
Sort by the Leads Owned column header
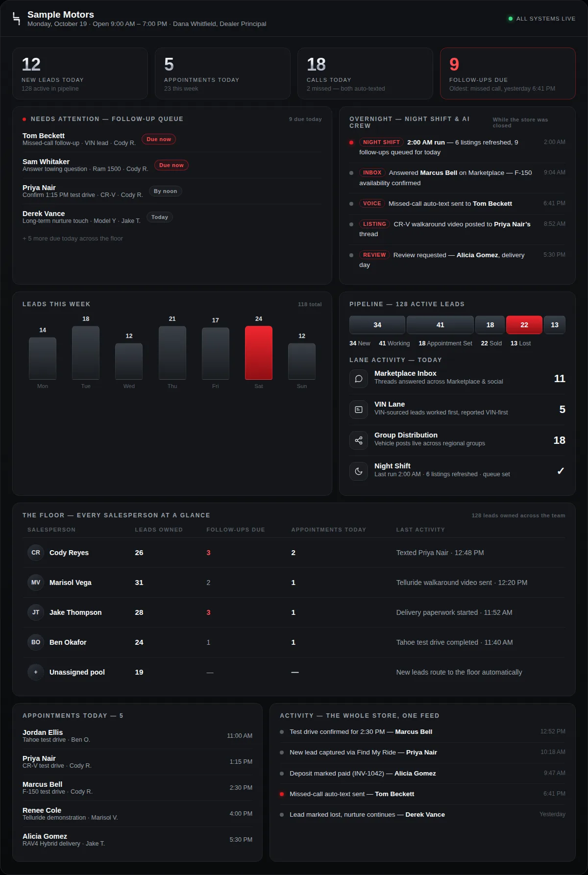click(159, 530)
